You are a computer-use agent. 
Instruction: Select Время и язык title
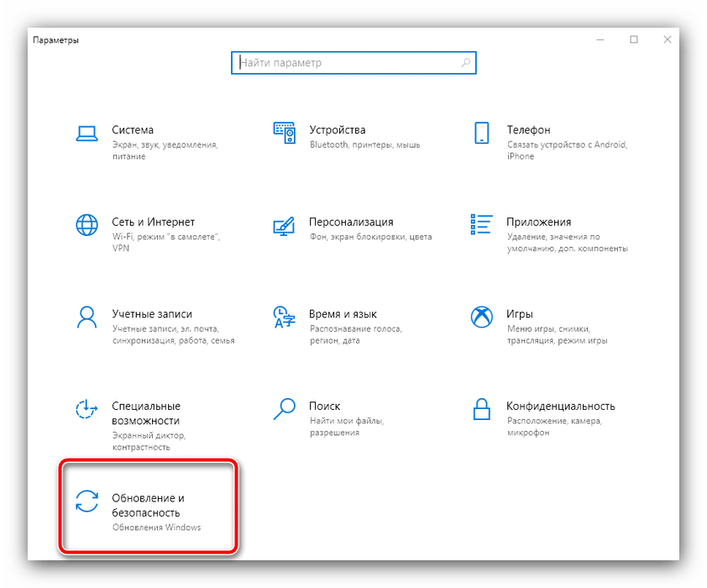343,314
